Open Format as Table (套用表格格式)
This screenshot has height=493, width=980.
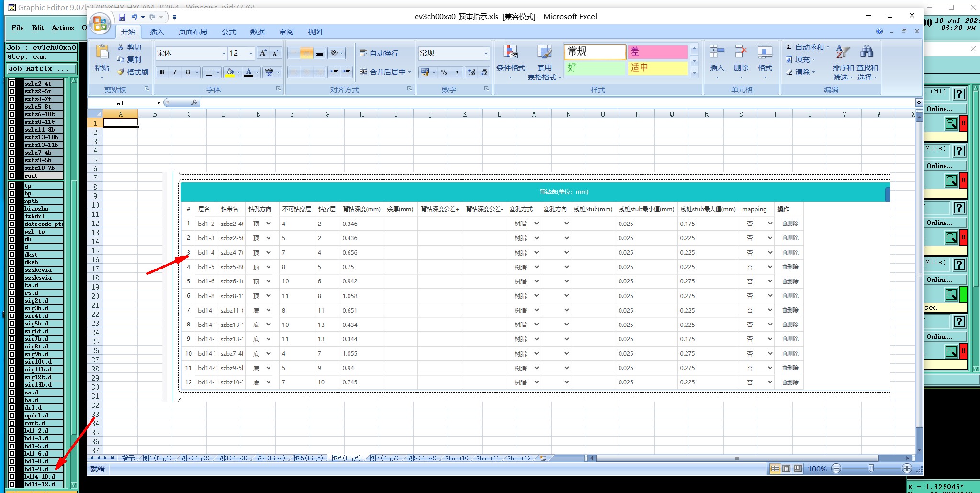(544, 62)
